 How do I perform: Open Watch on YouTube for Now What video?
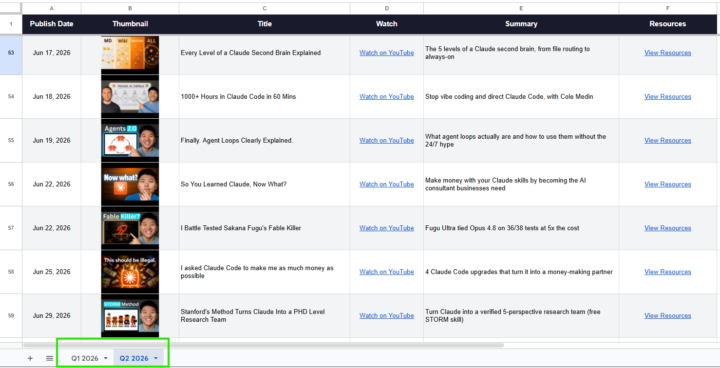click(387, 184)
